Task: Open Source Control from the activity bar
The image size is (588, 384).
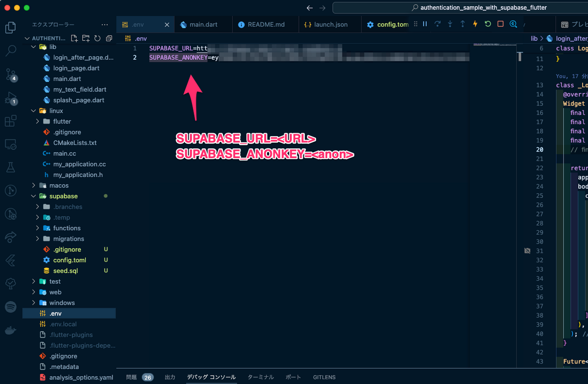Action: tap(10, 73)
